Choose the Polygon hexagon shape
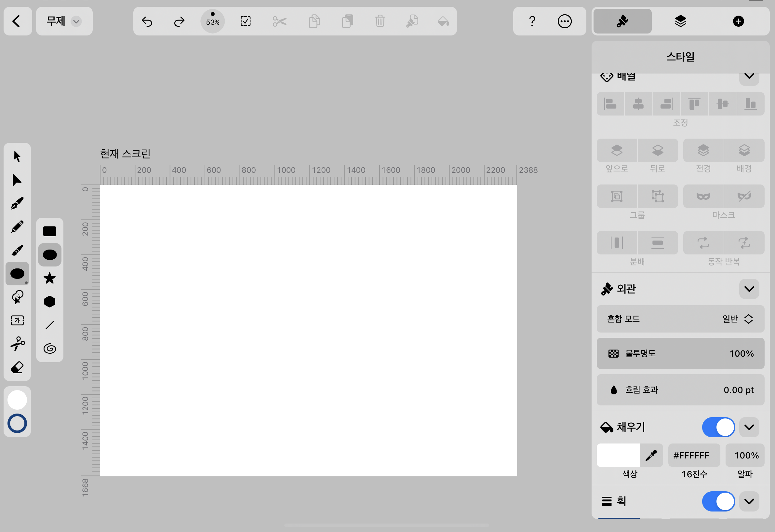This screenshot has height=532, width=775. click(50, 302)
